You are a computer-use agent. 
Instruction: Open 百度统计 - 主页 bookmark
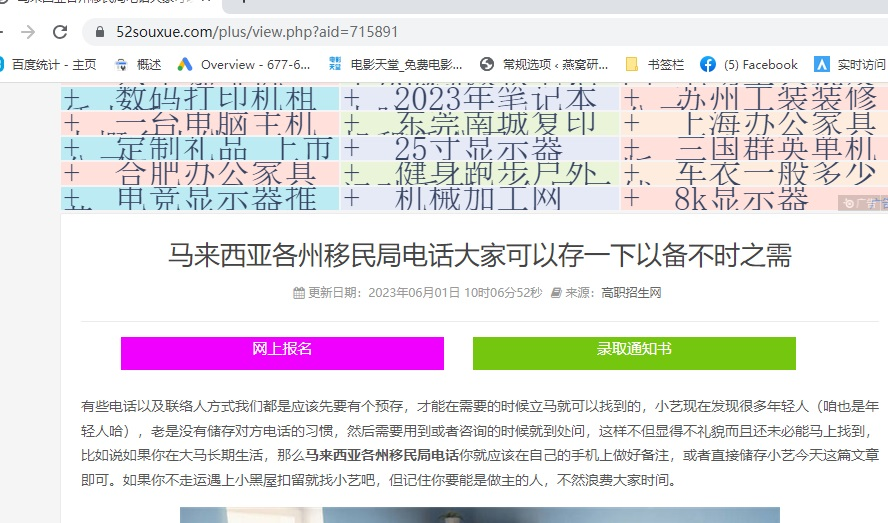click(48, 65)
